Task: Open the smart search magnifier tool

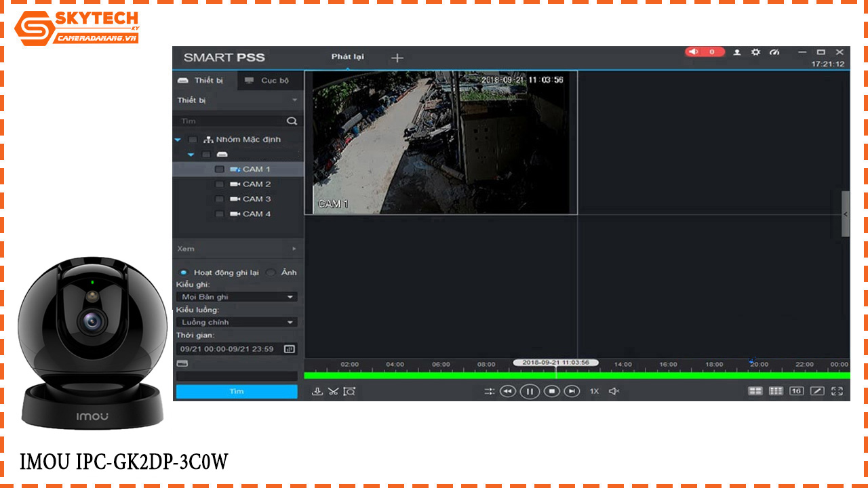Action: (x=349, y=391)
